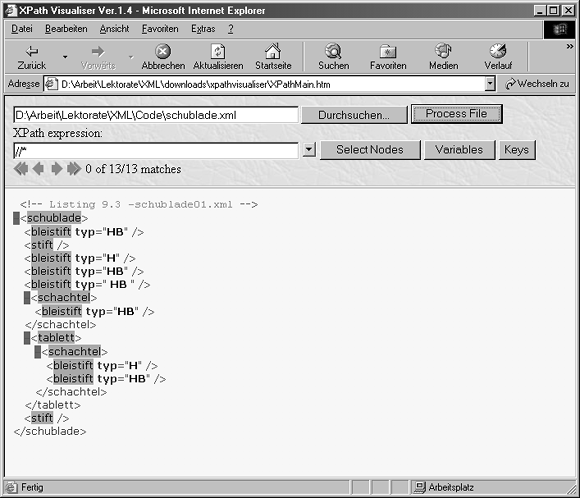580x498 pixels.
Task: Click the bleistift with typ=" HB " containing spaces
Action: click(x=87, y=285)
